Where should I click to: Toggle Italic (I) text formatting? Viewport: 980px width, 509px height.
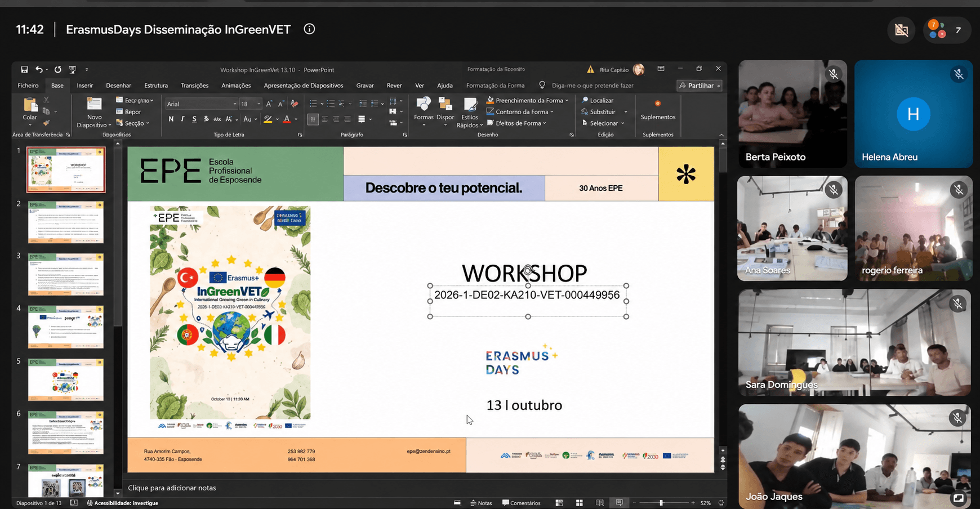(182, 119)
